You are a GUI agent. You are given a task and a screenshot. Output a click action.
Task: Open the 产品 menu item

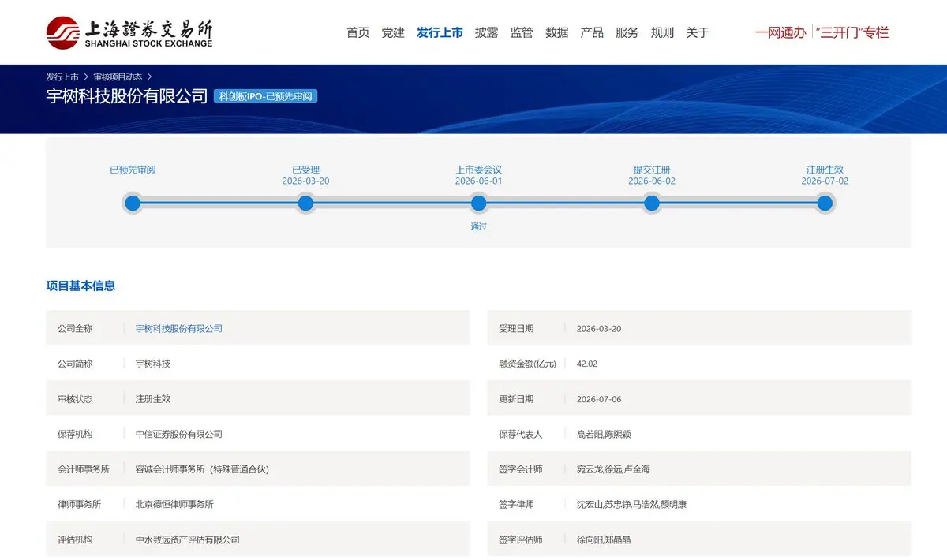[592, 32]
